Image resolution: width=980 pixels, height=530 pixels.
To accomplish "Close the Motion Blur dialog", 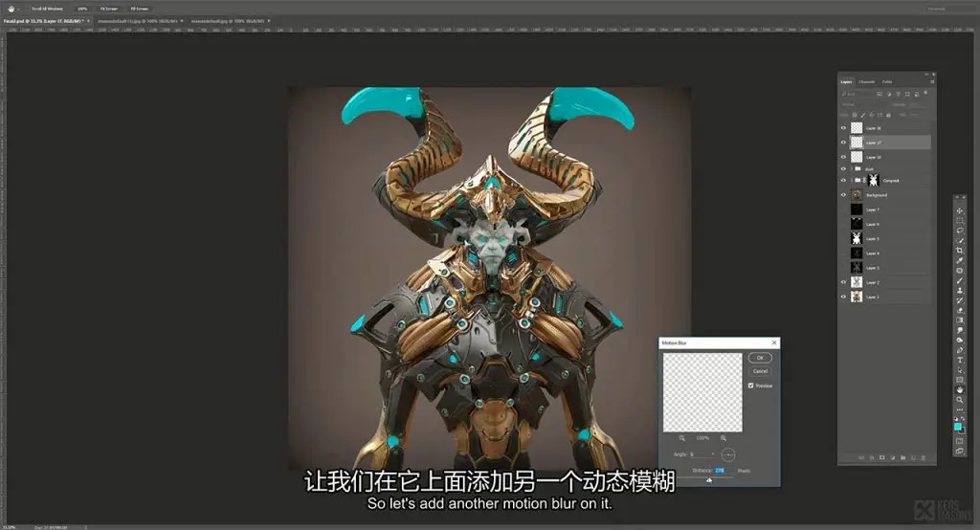I will click(x=774, y=342).
